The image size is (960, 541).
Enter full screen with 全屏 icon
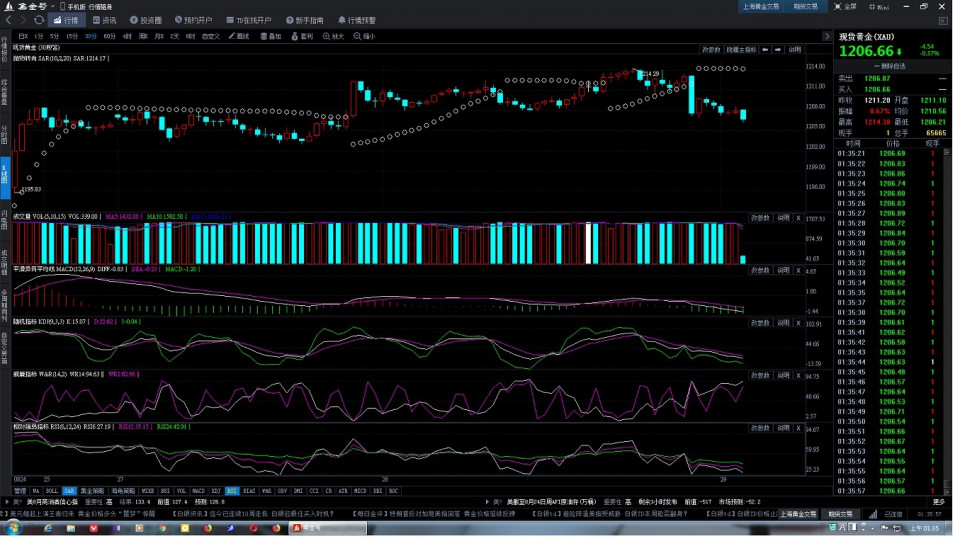coord(845,6)
